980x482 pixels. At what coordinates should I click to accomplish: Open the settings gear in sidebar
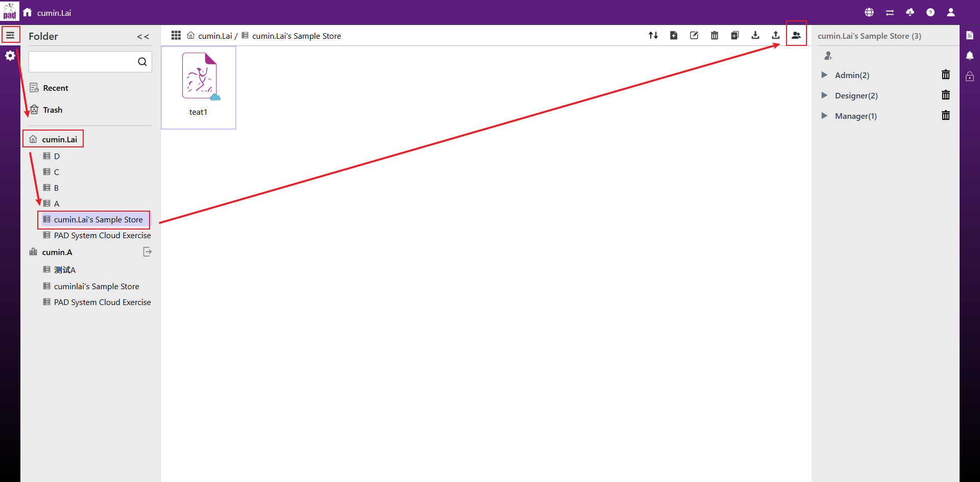coord(10,56)
